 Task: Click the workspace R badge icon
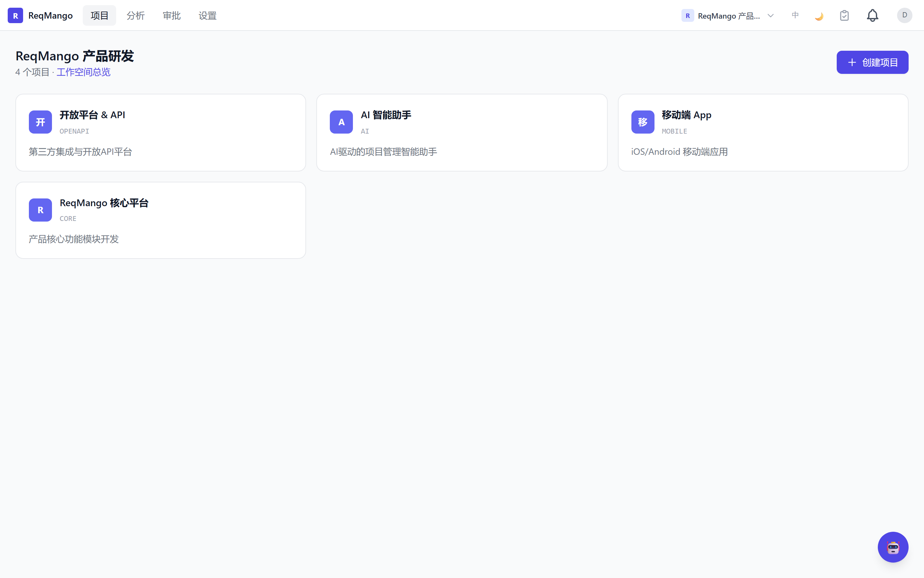pyautogui.click(x=688, y=16)
